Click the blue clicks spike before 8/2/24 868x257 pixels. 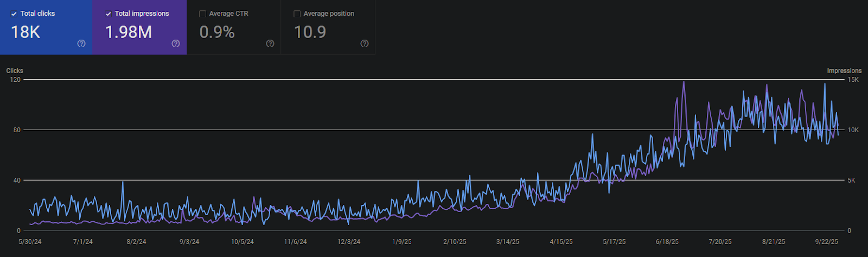123,183
